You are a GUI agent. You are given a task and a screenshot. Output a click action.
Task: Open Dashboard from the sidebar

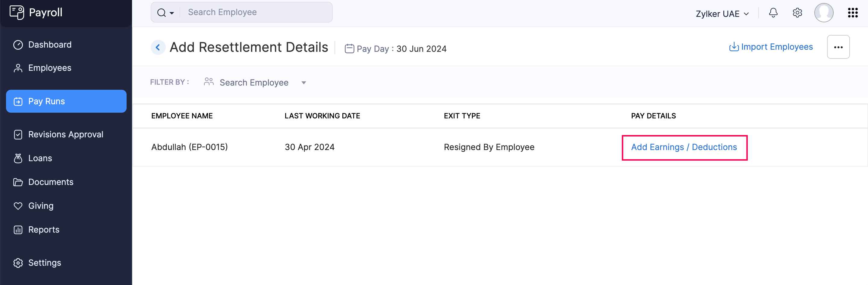[49, 45]
